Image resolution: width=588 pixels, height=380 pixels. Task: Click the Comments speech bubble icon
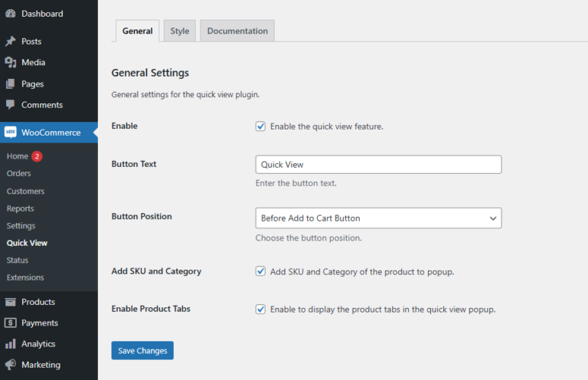coord(11,105)
